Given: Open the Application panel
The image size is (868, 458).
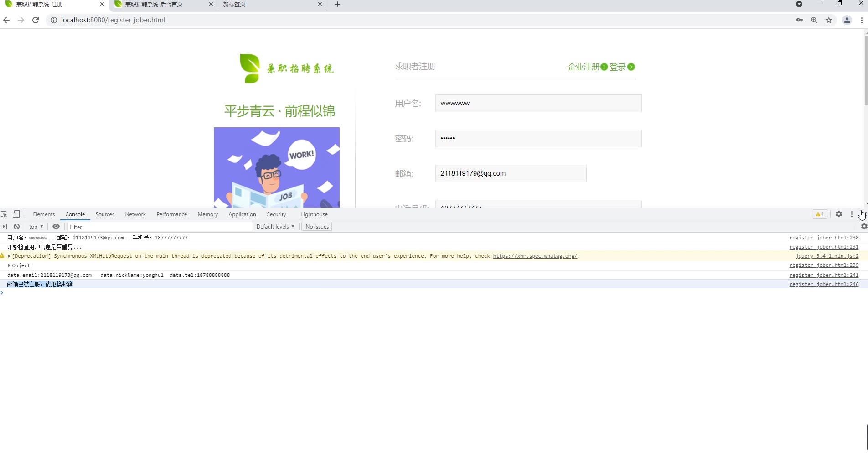Looking at the screenshot, I should [x=242, y=214].
